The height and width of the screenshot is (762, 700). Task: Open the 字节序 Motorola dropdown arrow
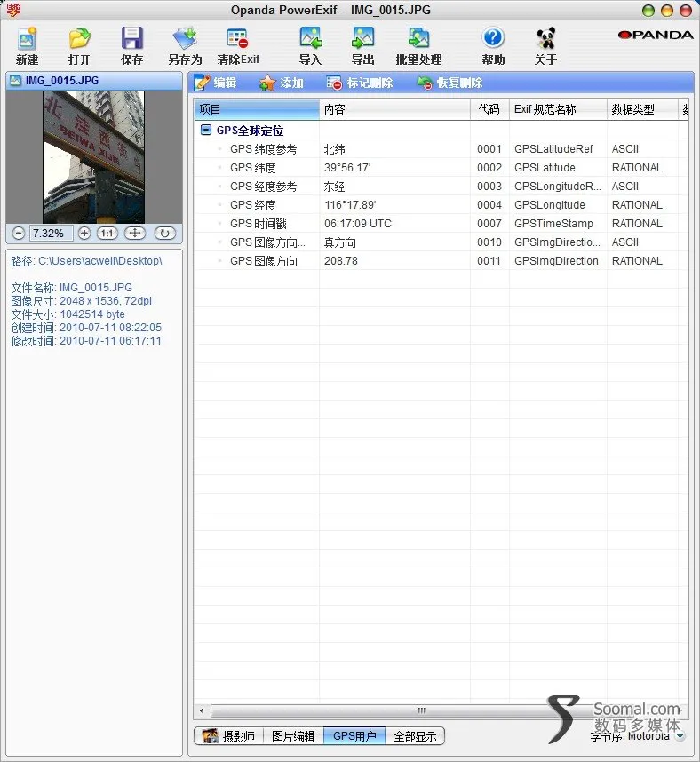click(x=680, y=736)
